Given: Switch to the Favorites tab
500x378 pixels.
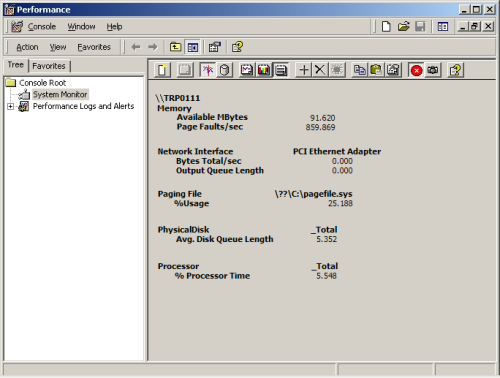Looking at the screenshot, I should [x=49, y=66].
